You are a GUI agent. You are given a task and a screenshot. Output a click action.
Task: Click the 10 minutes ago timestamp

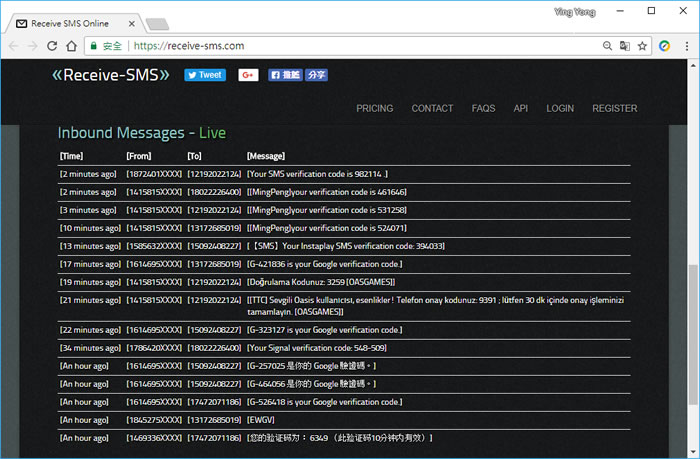[x=90, y=228]
